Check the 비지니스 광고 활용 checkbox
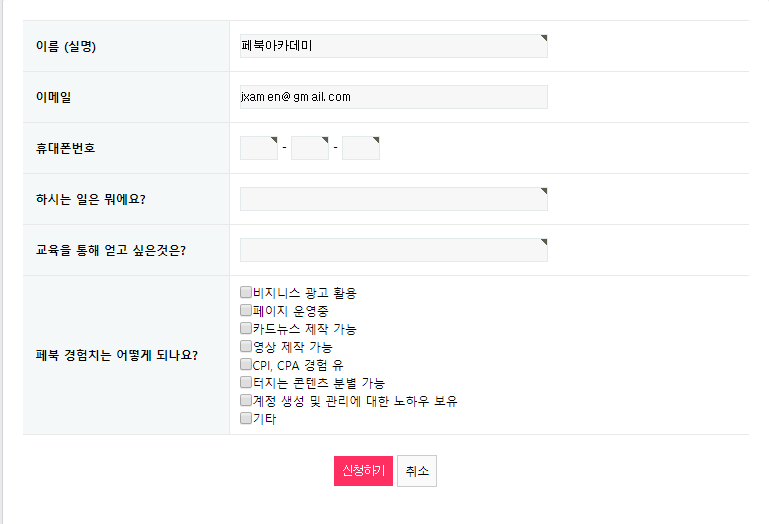The image size is (769, 524). point(246,293)
